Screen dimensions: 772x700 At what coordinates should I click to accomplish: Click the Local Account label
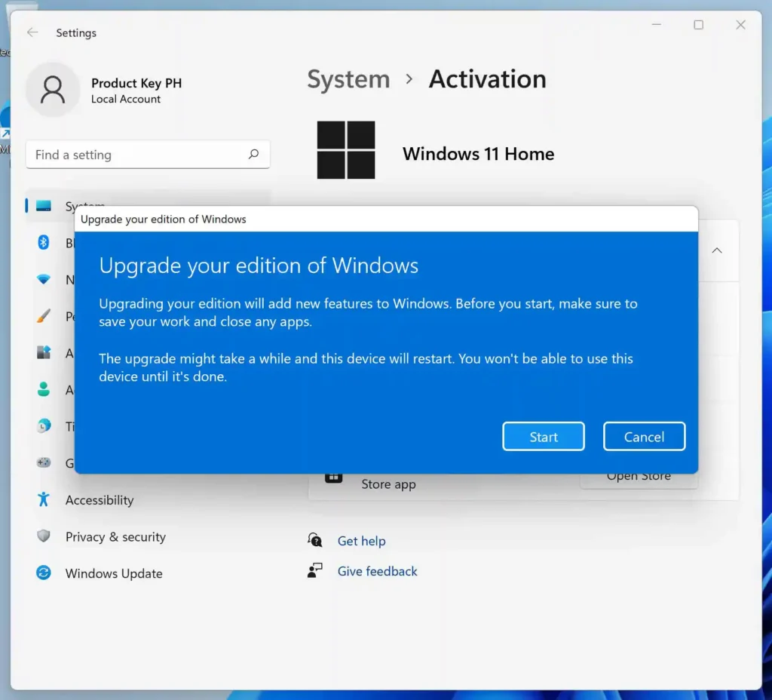126,99
